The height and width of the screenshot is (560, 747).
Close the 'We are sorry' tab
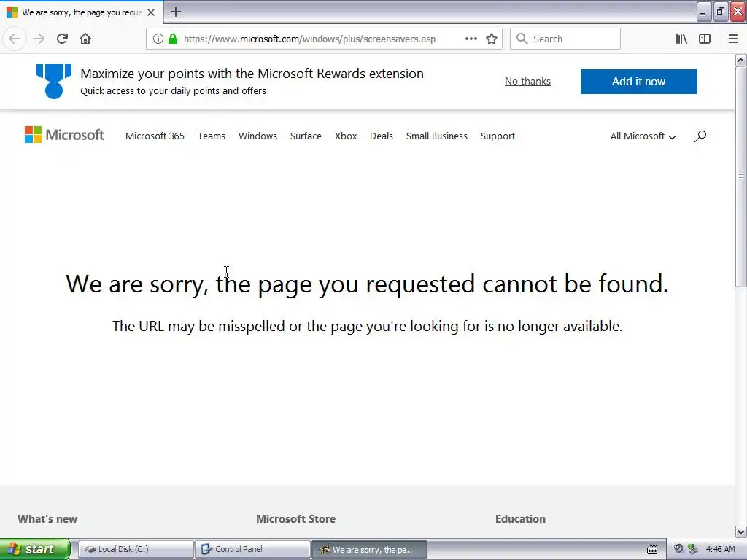point(151,12)
